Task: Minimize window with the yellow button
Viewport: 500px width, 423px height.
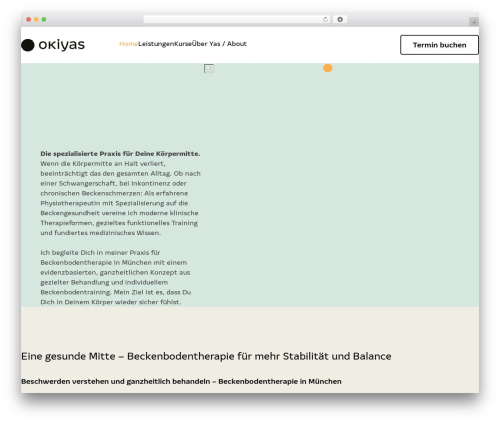Action: [x=36, y=19]
